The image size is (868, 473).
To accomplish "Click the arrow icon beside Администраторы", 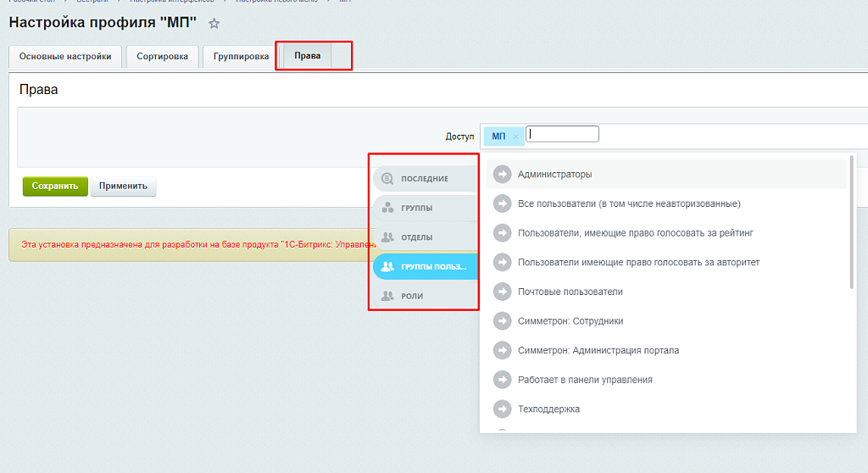I will [x=503, y=175].
